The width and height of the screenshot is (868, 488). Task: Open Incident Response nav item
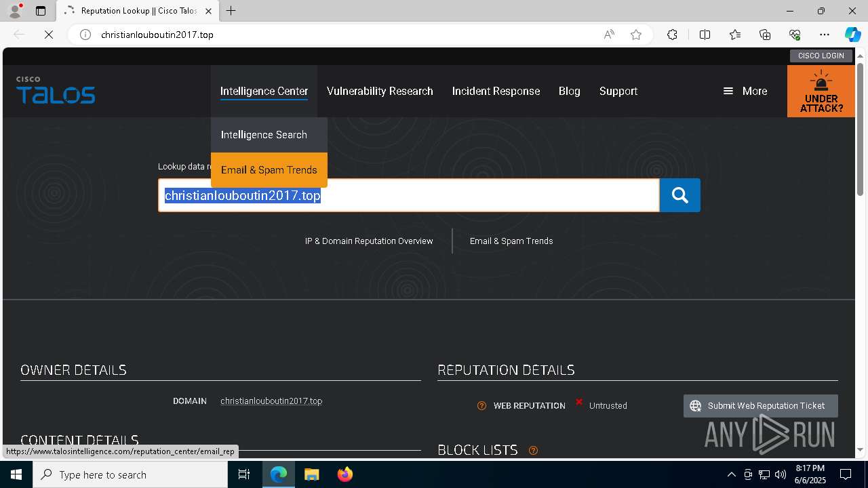pos(496,91)
